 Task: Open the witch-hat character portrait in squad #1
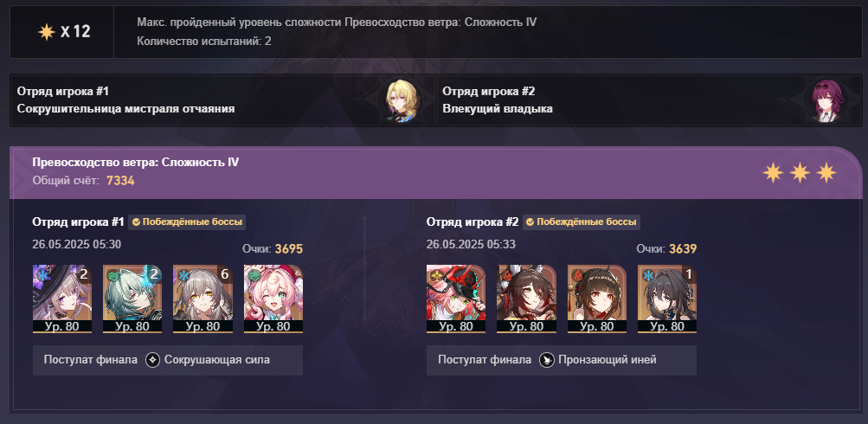pyautogui.click(x=62, y=299)
